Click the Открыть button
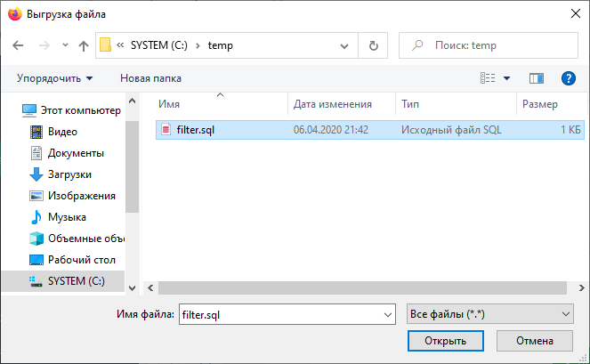The height and width of the screenshot is (364, 590). pos(446,341)
